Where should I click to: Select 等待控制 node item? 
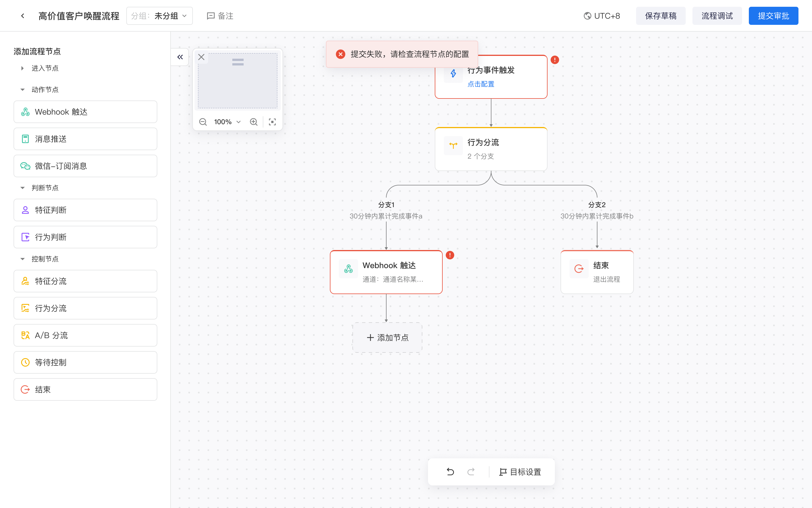85,363
